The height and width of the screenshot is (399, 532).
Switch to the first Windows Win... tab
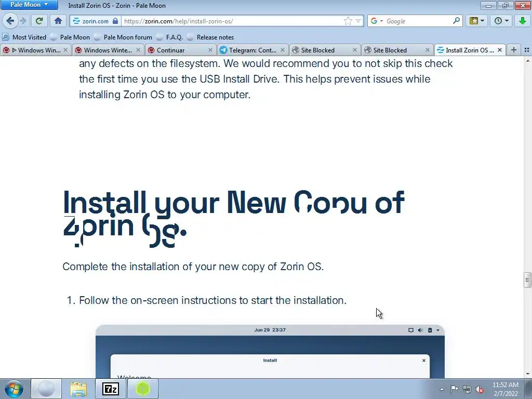[x=36, y=50]
